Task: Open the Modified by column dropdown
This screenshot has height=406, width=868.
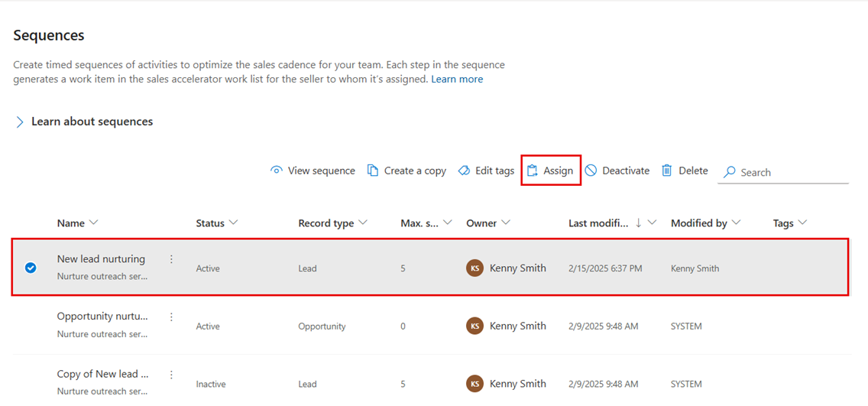Action: coord(736,222)
